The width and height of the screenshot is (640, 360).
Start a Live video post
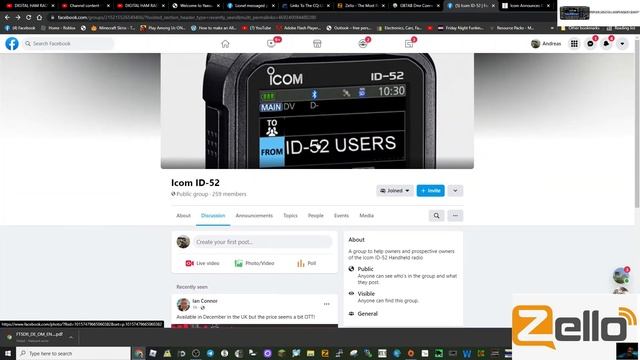pyautogui.click(x=202, y=263)
